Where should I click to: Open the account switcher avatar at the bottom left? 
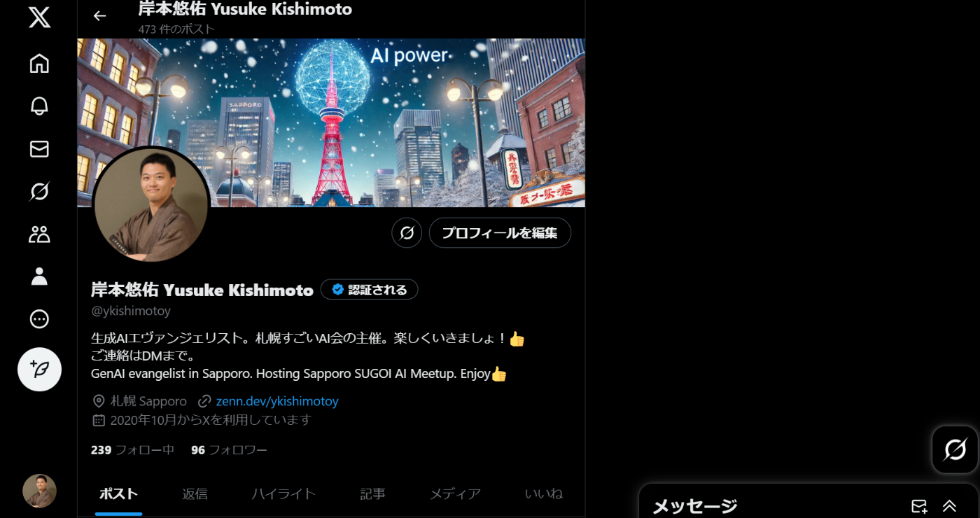point(39,491)
